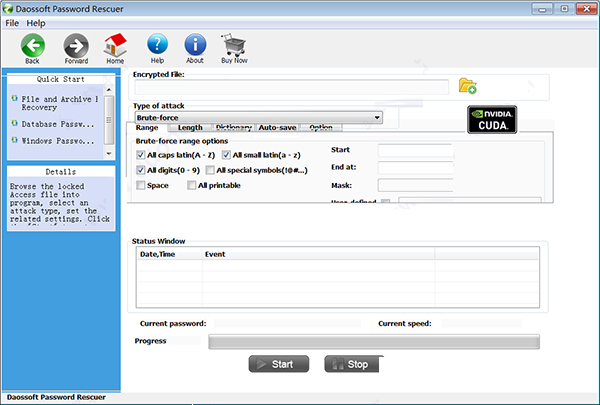Switch to the Dictionary tab
This screenshot has height=405, width=600.
[233, 127]
